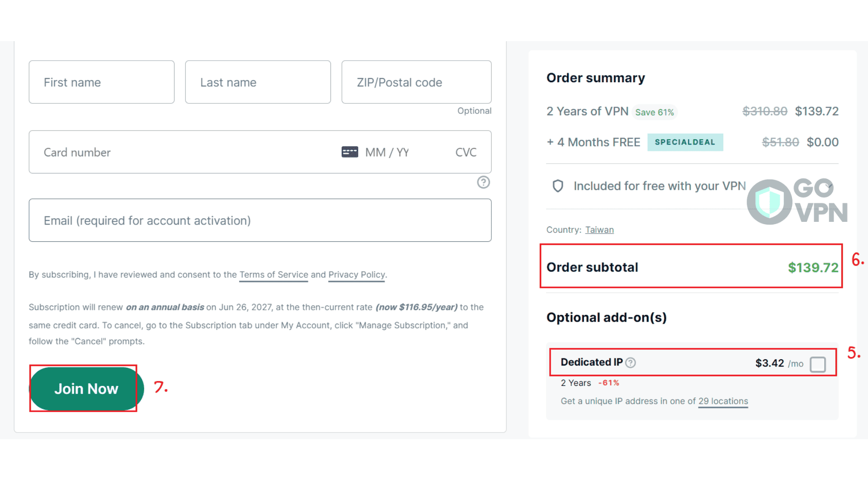View the 29 locations link
The height and width of the screenshot is (488, 868).
pyautogui.click(x=723, y=401)
